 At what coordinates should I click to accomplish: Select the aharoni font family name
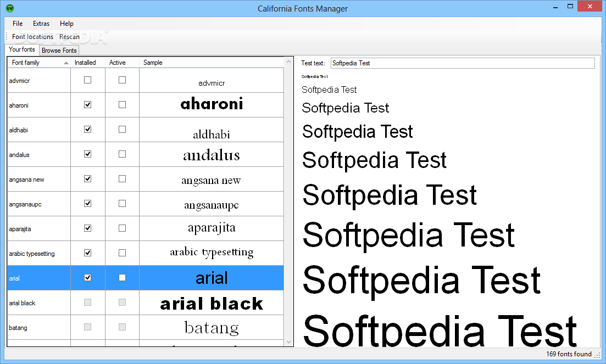[x=19, y=105]
